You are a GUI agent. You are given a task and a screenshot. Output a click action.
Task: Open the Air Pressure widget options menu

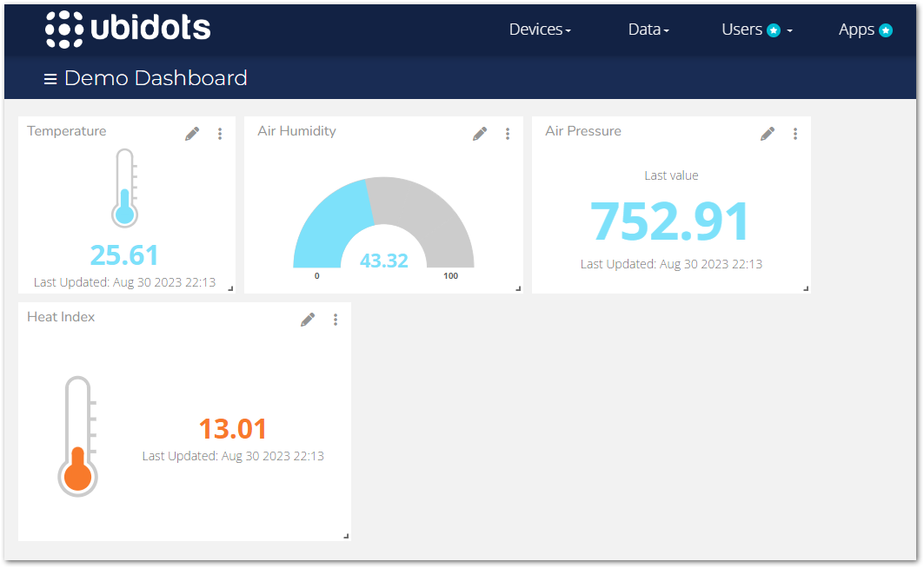[794, 133]
